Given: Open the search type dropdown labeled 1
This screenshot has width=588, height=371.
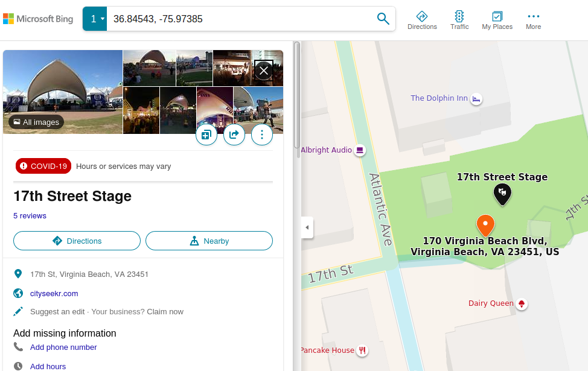Looking at the screenshot, I should [95, 19].
